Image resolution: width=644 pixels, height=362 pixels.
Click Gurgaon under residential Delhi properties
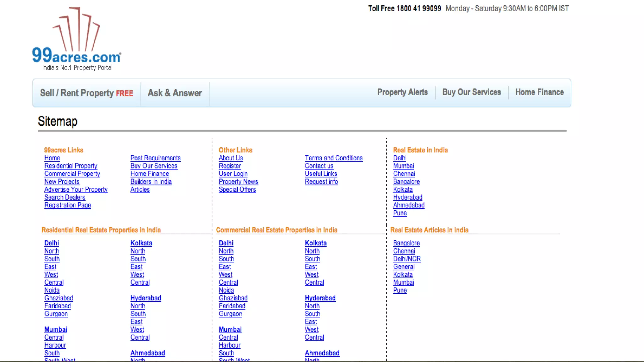(x=56, y=314)
